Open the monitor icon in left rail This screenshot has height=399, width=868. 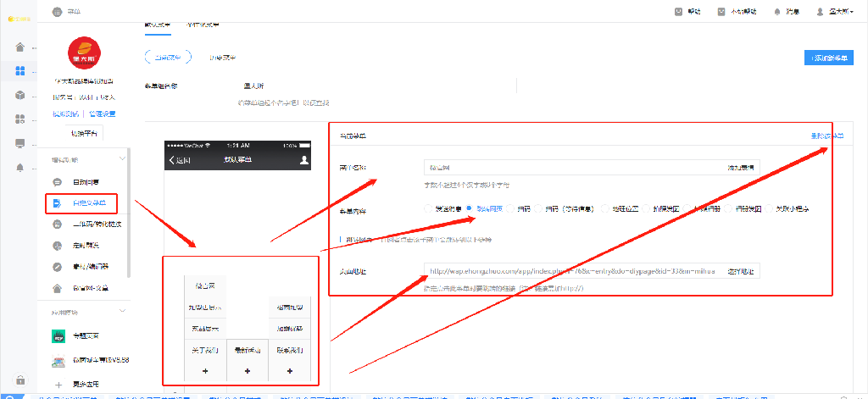[x=20, y=143]
